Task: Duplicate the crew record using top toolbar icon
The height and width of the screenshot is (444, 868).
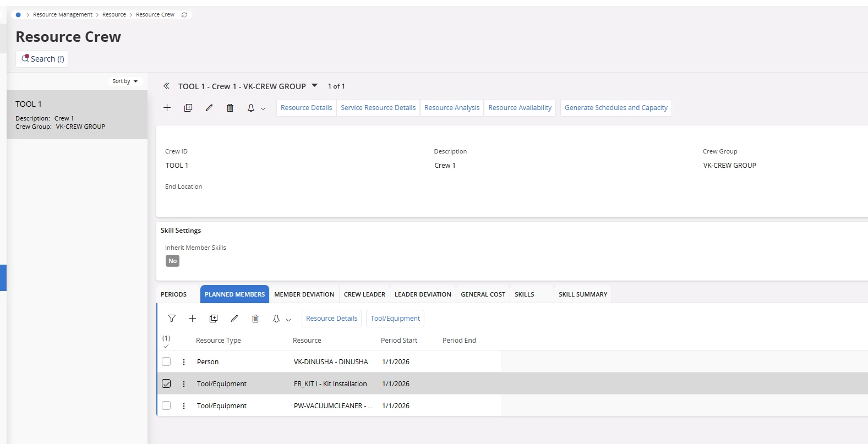Action: coord(188,108)
